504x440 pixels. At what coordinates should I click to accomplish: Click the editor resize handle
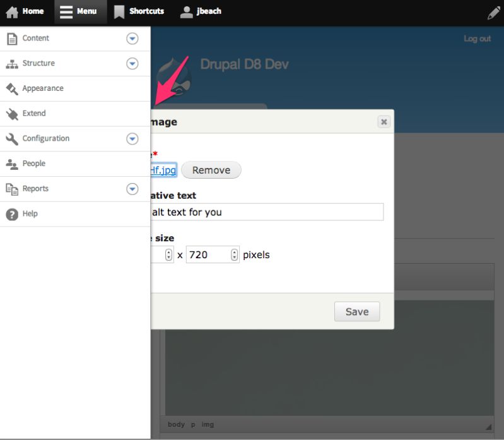(489, 427)
